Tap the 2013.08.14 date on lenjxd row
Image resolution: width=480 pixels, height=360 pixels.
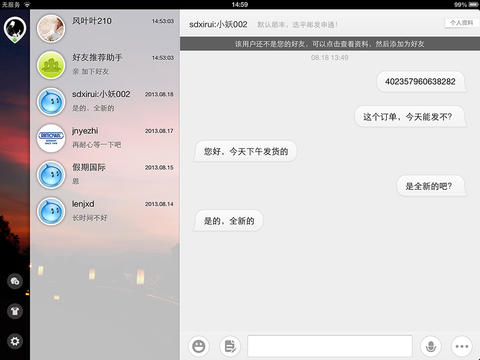(159, 204)
